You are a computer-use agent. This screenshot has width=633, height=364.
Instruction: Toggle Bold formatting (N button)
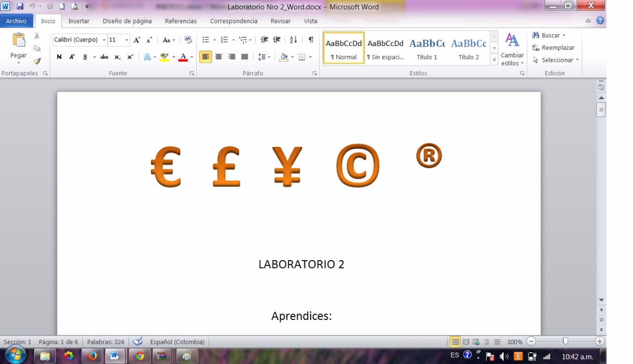pos(59,57)
